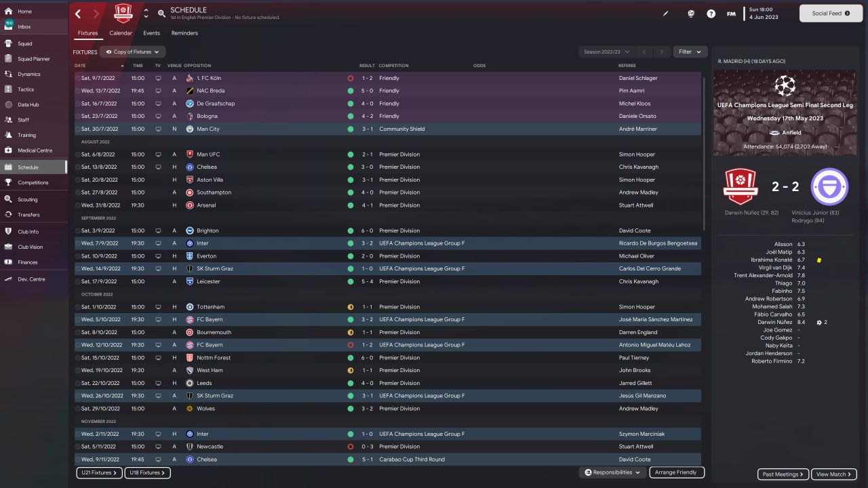Click the Data Hub sidebar icon
Screen dimensions: 868x488
(x=8, y=105)
